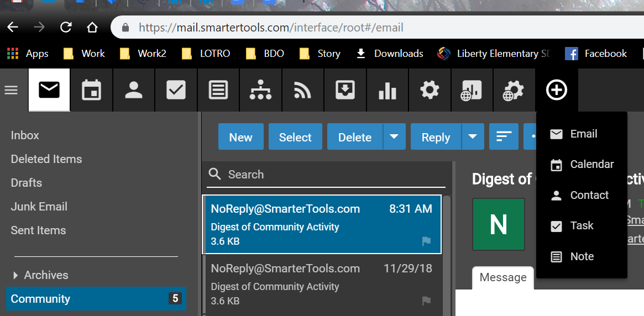This screenshot has height=316, width=644.
Task: Choose Calendar from the new item menu
Action: click(591, 165)
